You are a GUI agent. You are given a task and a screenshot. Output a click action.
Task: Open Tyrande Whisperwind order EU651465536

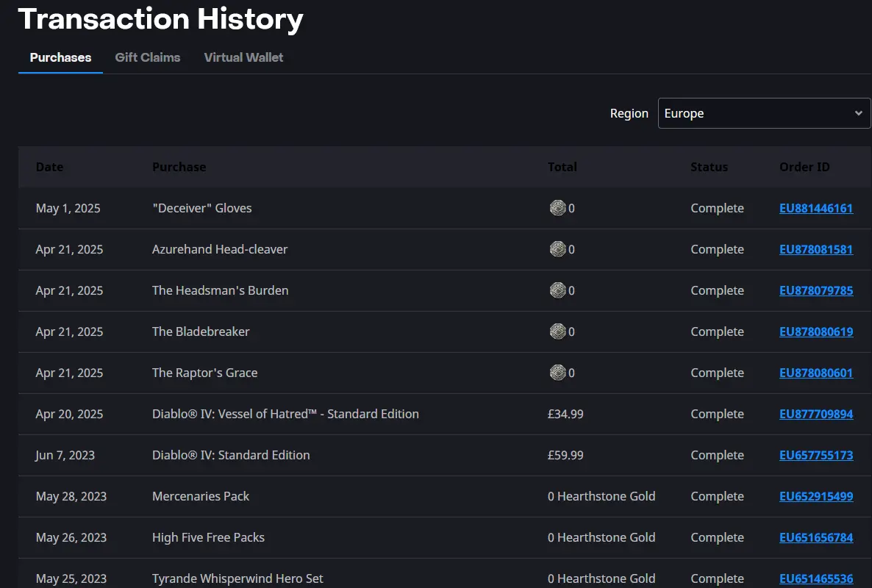[816, 578]
